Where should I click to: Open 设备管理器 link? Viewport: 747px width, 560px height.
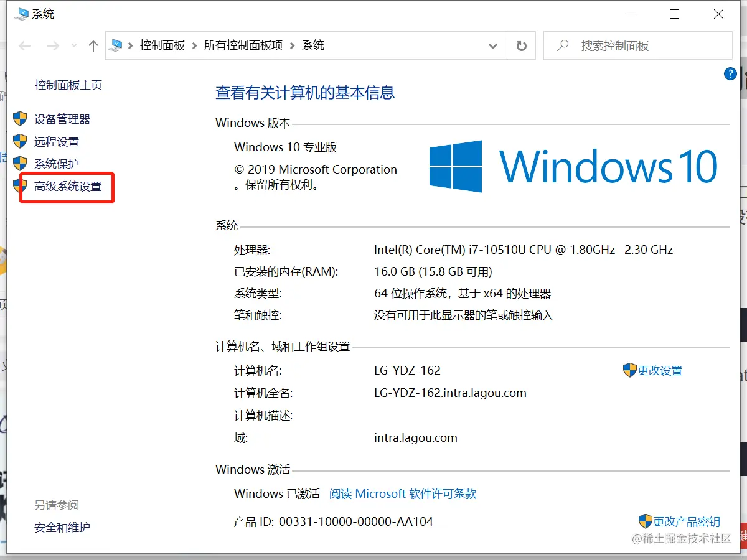62,119
